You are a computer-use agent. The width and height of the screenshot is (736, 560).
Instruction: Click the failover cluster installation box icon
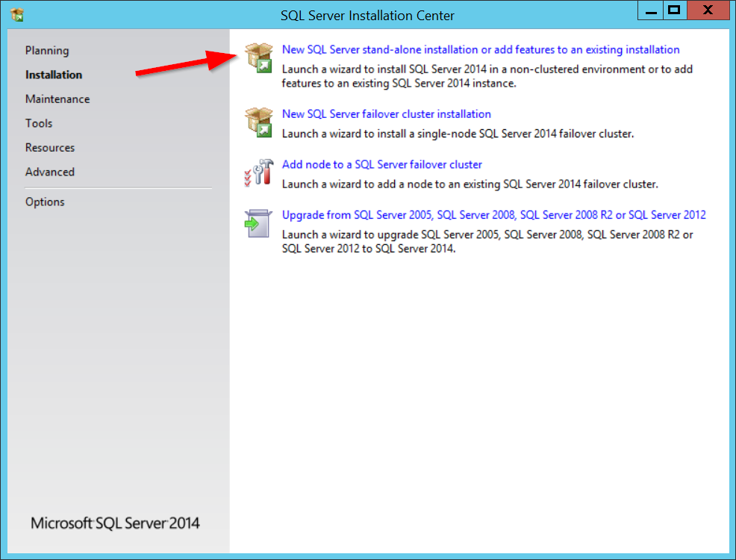pyautogui.click(x=258, y=122)
